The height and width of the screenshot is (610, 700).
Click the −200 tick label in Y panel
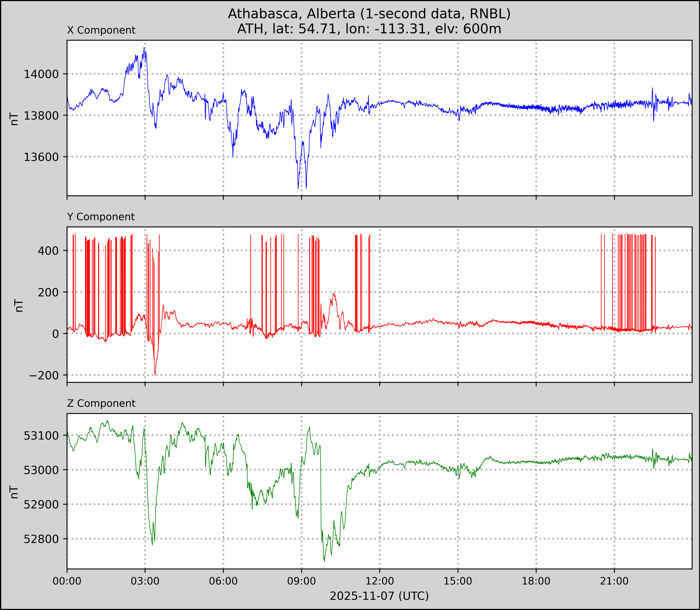pyautogui.click(x=44, y=375)
